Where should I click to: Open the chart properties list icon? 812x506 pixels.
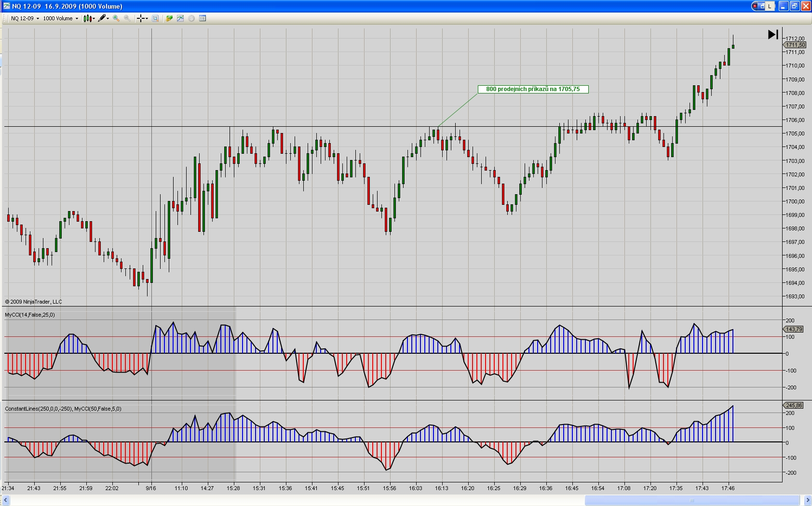click(203, 18)
